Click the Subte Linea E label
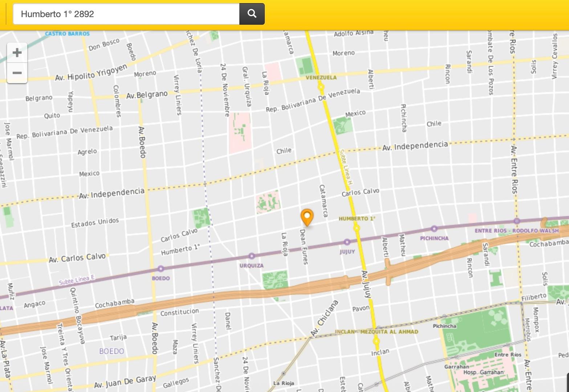 click(77, 280)
